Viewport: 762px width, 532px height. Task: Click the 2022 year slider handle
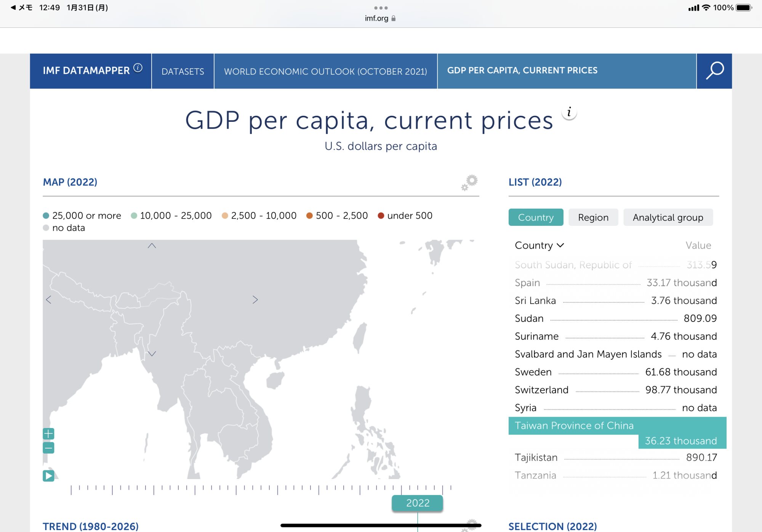click(x=417, y=503)
